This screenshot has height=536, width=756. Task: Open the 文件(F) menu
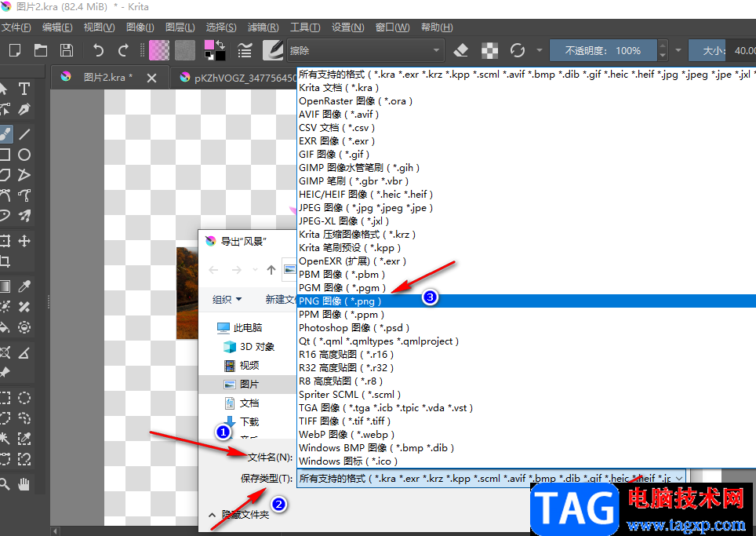tap(16, 27)
